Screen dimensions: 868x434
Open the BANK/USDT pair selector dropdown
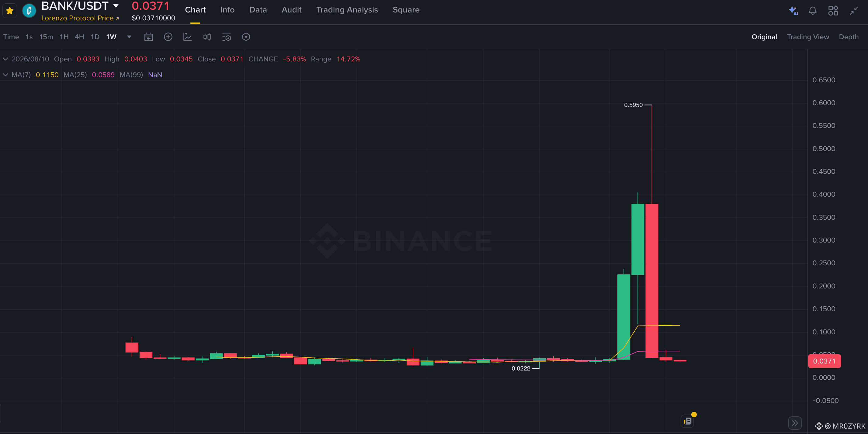[116, 6]
